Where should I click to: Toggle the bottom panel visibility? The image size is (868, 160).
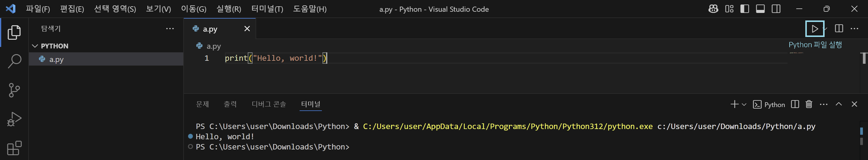(x=760, y=9)
